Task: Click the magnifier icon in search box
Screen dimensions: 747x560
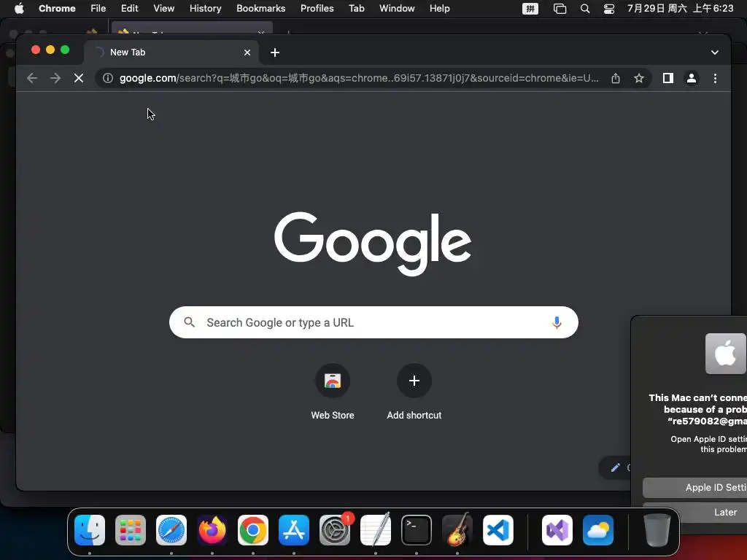Action: 189,322
